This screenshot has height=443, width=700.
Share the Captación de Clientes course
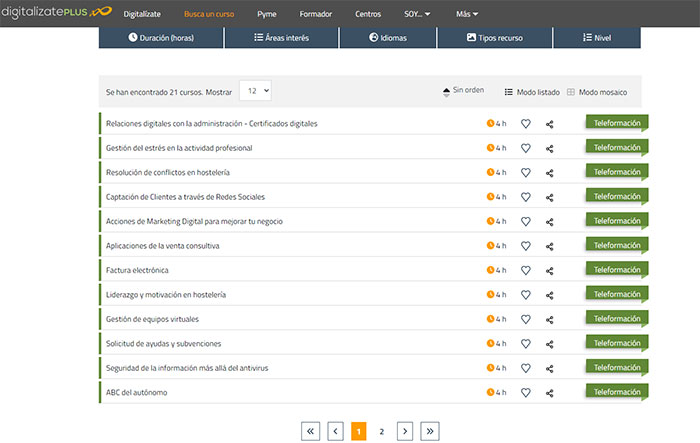click(550, 197)
